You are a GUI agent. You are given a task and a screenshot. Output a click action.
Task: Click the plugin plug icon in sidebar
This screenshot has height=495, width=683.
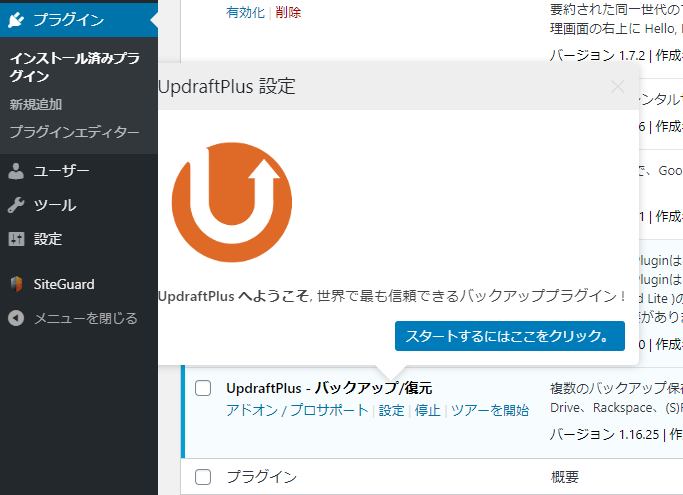(16, 20)
